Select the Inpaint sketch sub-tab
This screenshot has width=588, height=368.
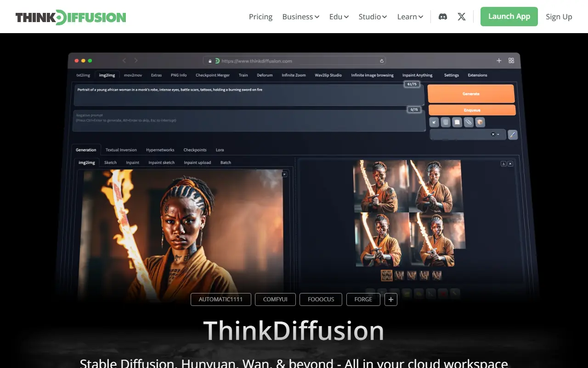[x=161, y=162]
